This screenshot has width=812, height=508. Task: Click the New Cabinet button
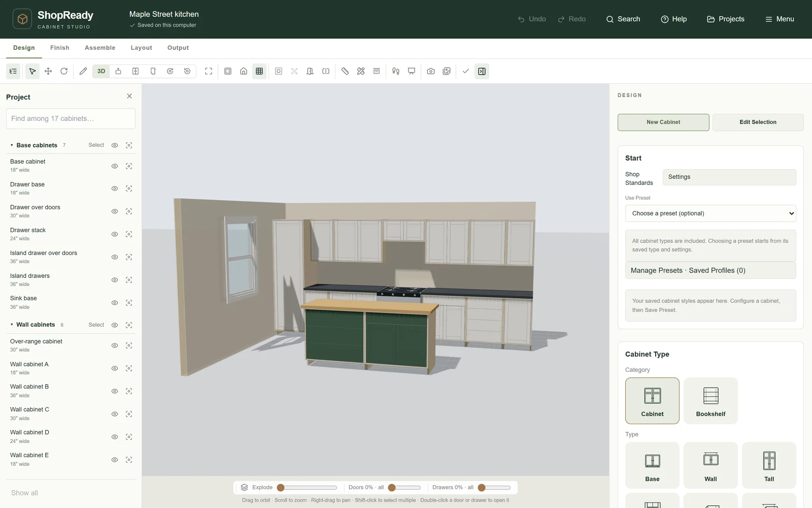[663, 122]
